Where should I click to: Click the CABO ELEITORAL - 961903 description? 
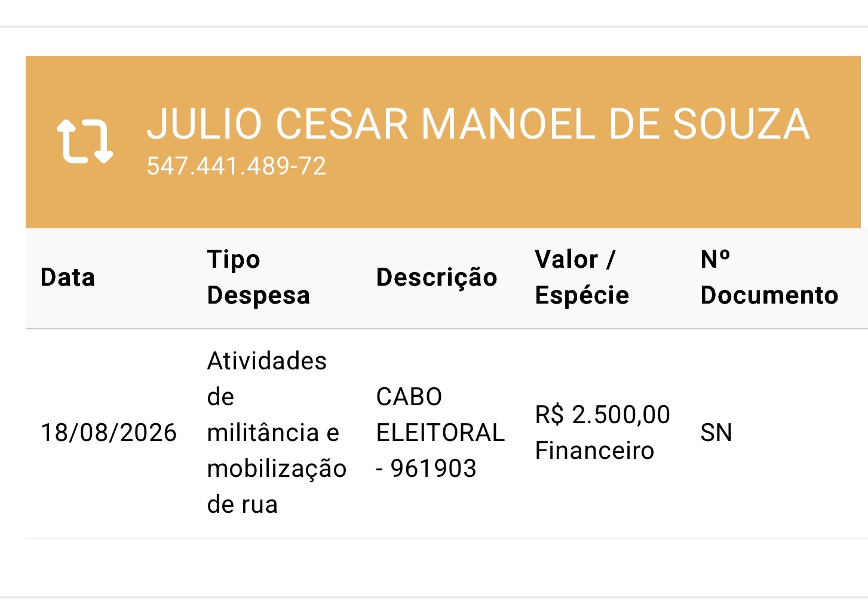click(440, 433)
